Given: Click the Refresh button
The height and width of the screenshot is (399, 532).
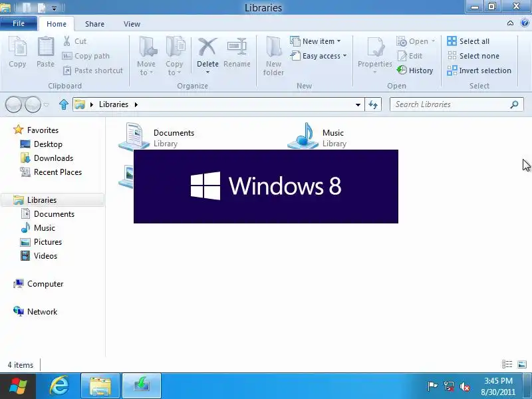Looking at the screenshot, I should click(x=373, y=104).
